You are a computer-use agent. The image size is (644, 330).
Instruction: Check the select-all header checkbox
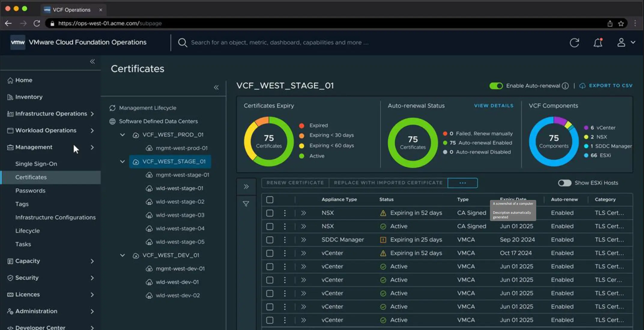[x=270, y=200]
